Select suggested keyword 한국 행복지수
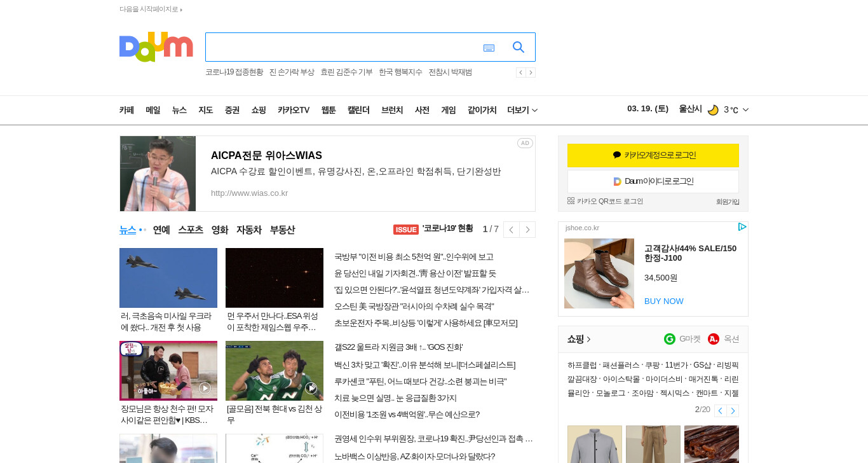 pos(400,72)
